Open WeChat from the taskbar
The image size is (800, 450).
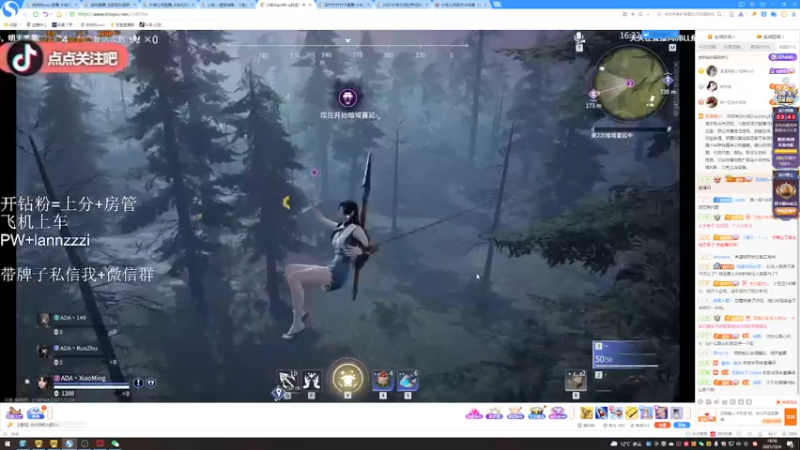(x=115, y=444)
